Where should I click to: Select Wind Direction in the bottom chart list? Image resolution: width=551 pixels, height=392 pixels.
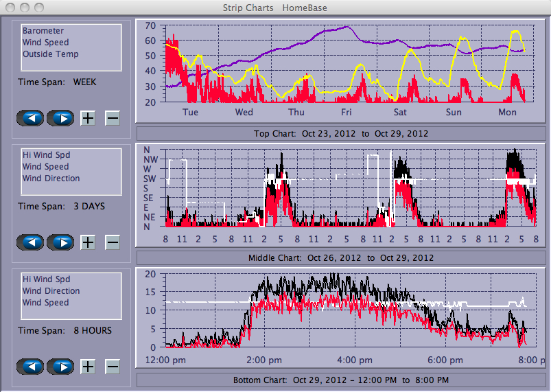point(51,291)
